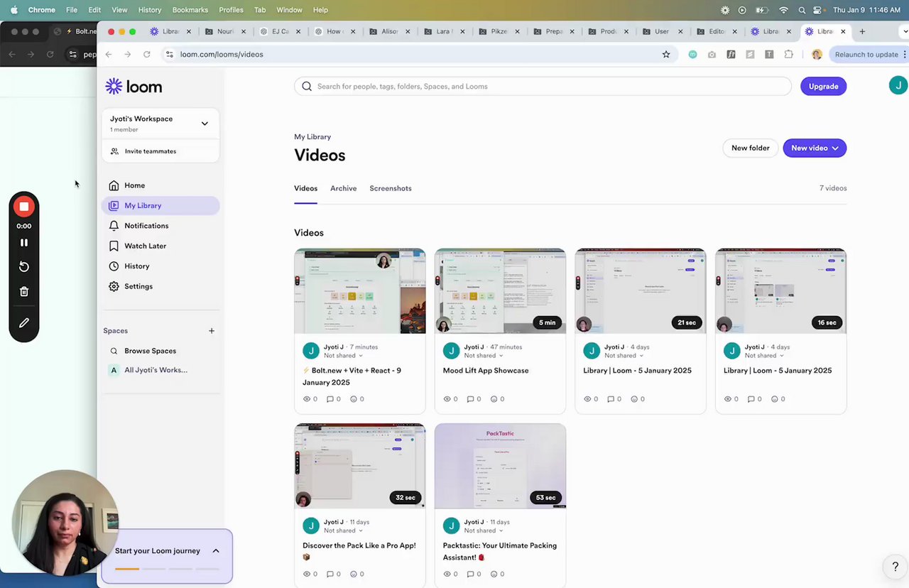
Task: Open a new Chrome tab
Action: 862,32
